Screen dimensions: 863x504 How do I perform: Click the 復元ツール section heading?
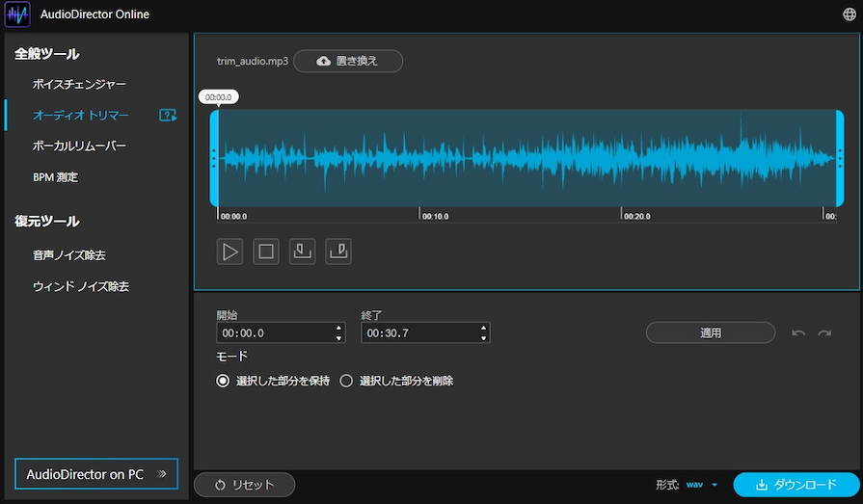47,222
